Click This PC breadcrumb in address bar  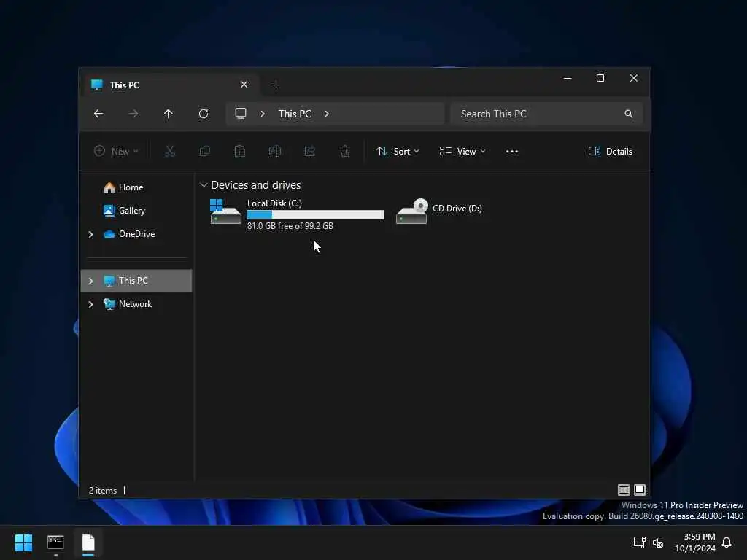point(295,114)
